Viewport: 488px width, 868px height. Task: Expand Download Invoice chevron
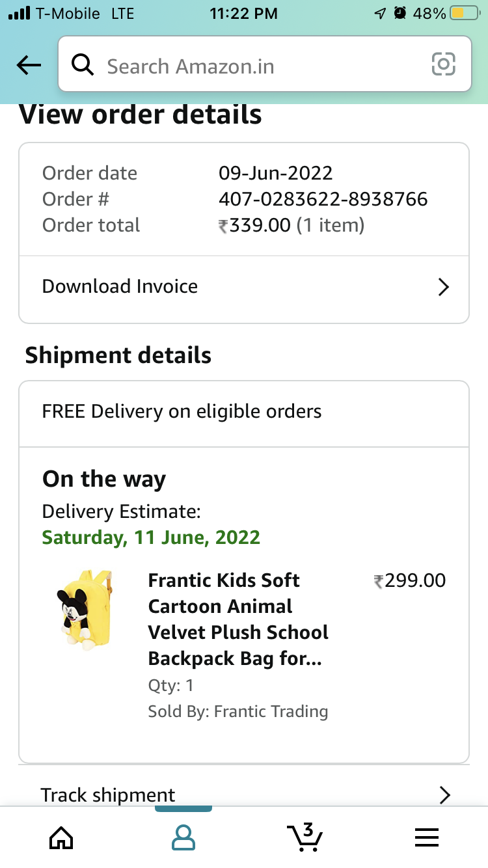point(444,287)
